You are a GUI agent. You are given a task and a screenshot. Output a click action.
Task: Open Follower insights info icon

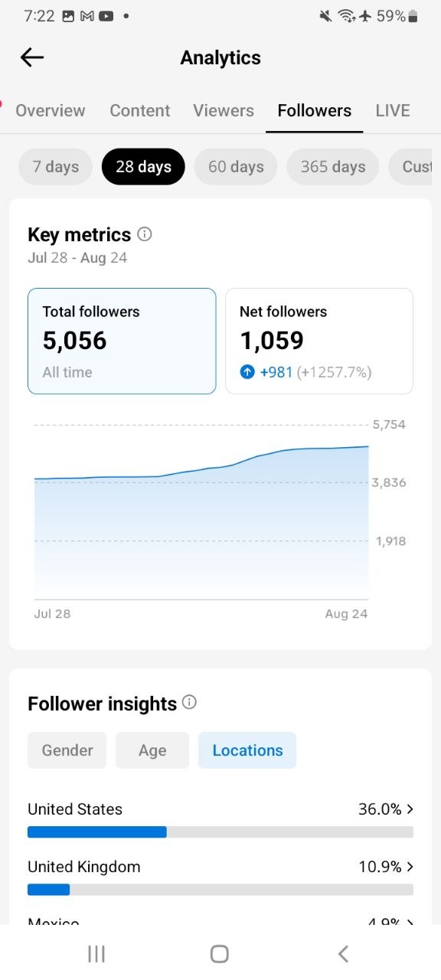190,702
